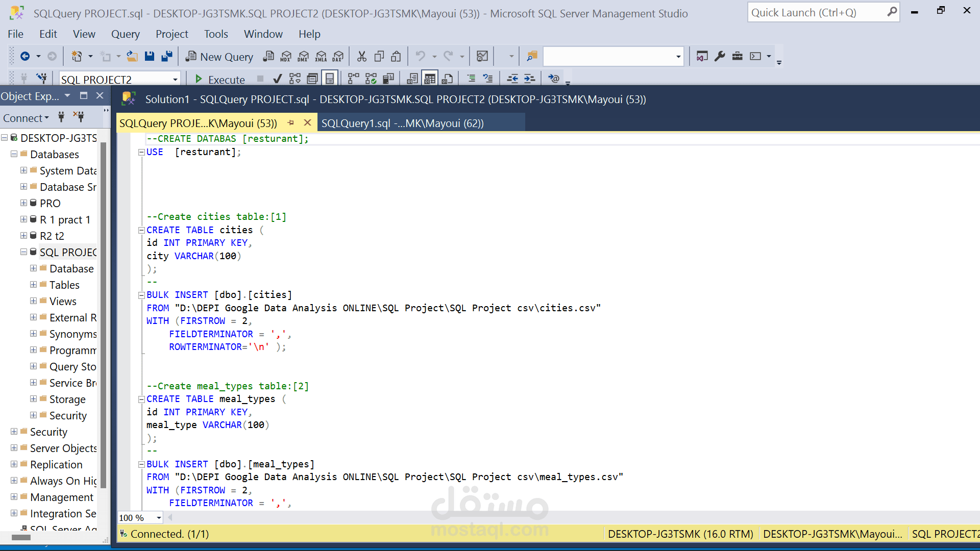
Task: Click the Save All icon
Action: 166,57
